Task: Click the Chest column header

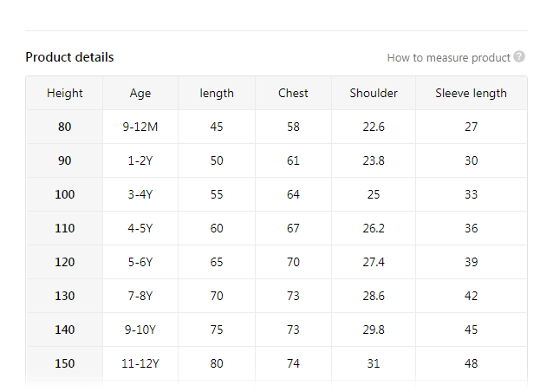Action: [293, 93]
